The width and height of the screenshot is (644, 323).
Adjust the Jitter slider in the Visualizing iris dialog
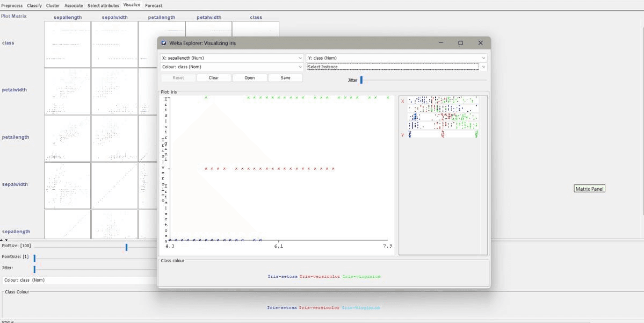click(x=361, y=80)
